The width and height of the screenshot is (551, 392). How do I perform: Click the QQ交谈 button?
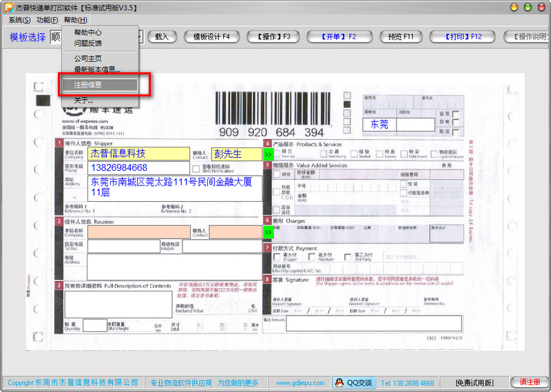click(354, 383)
